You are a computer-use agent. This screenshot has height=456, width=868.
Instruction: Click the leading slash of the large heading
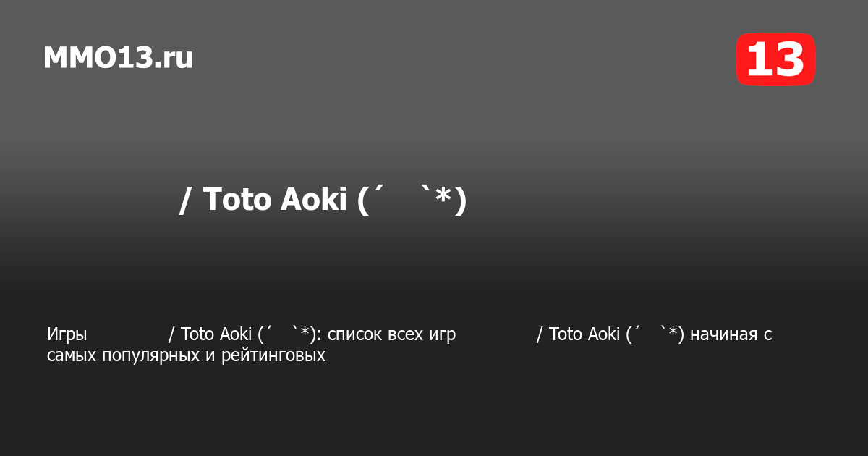click(184, 200)
